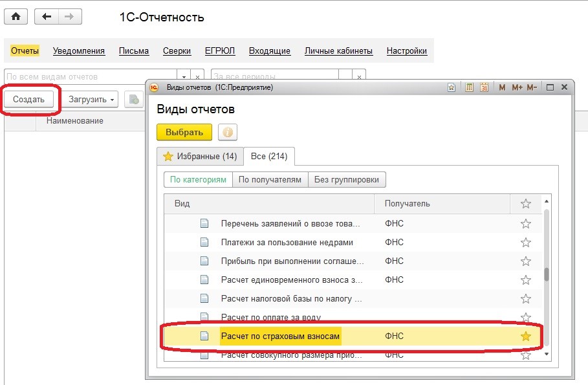The width and height of the screenshot is (588, 385).
Task: Open the report types filter dropdown arrow
Action: [x=184, y=76]
